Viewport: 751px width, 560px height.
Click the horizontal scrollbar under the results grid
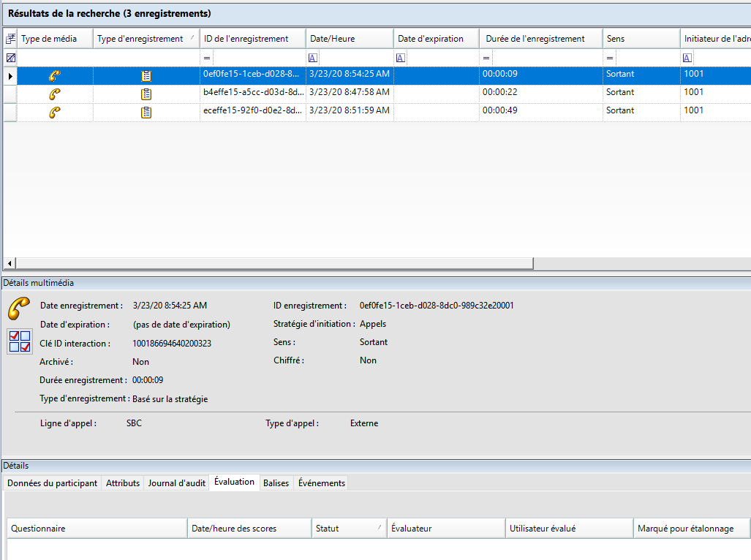pos(274,263)
